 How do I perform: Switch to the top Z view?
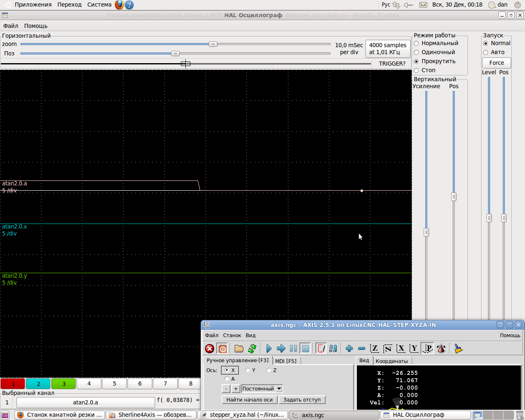coord(374,349)
